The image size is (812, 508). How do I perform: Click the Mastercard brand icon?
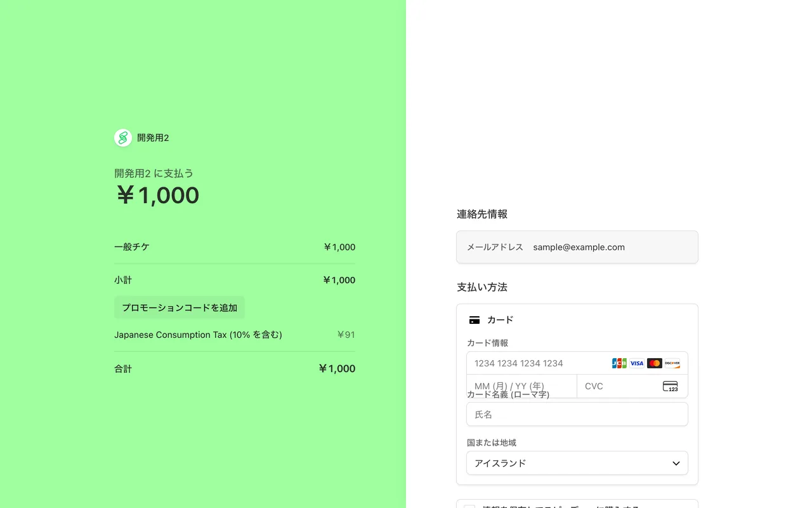click(x=655, y=363)
